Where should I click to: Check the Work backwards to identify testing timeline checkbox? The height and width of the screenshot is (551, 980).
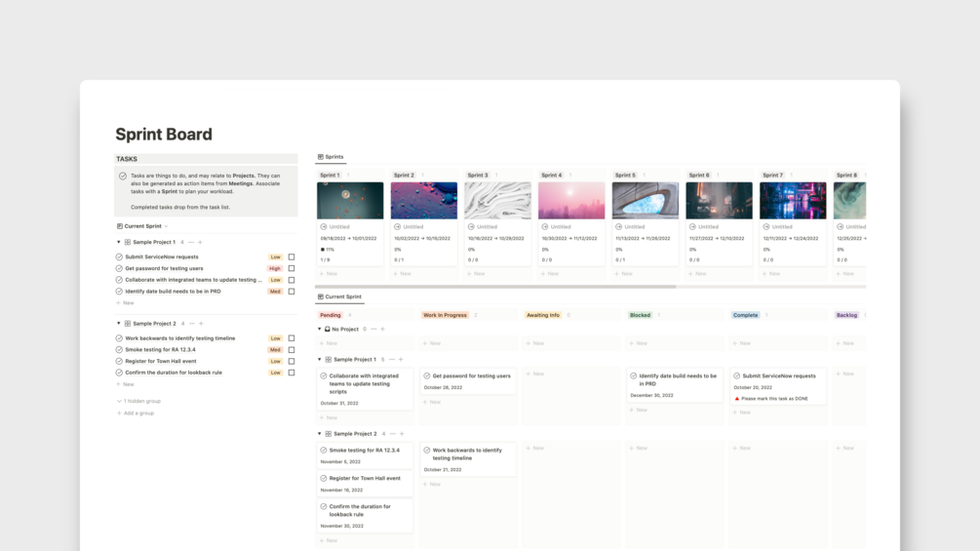click(x=292, y=338)
